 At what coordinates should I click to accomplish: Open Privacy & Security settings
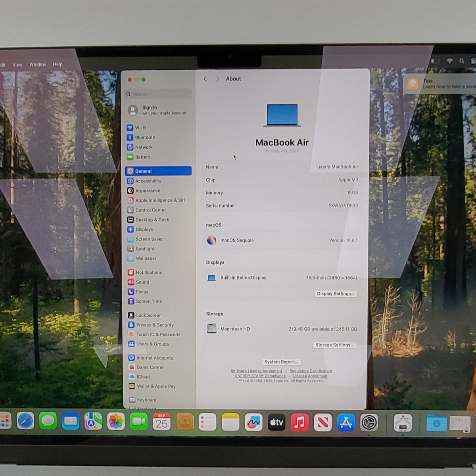(151, 325)
